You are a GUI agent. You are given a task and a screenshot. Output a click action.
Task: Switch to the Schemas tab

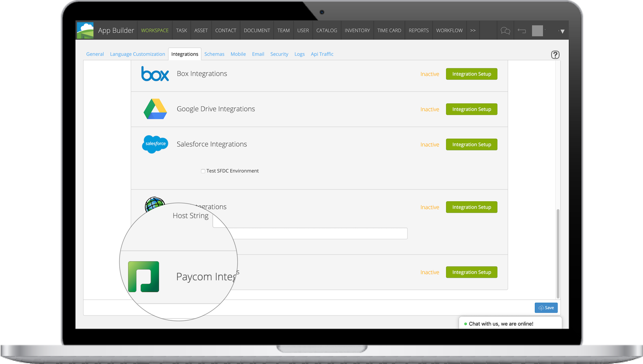click(x=214, y=54)
